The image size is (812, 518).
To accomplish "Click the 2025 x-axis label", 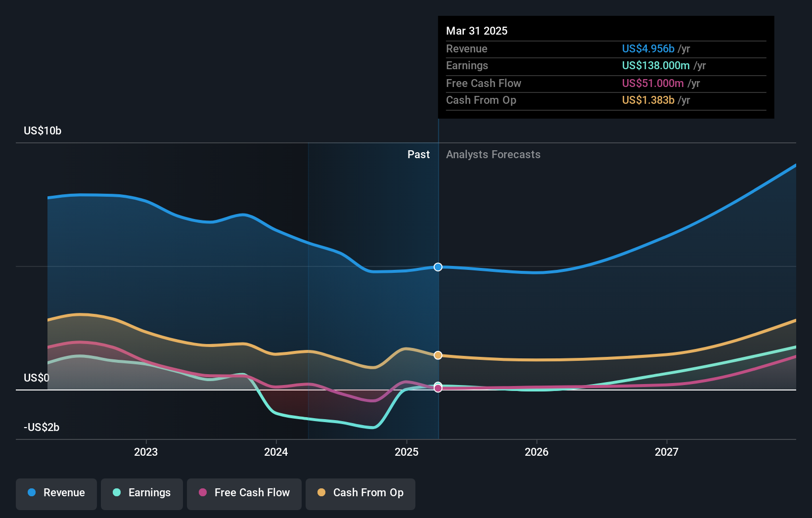I will (x=406, y=452).
